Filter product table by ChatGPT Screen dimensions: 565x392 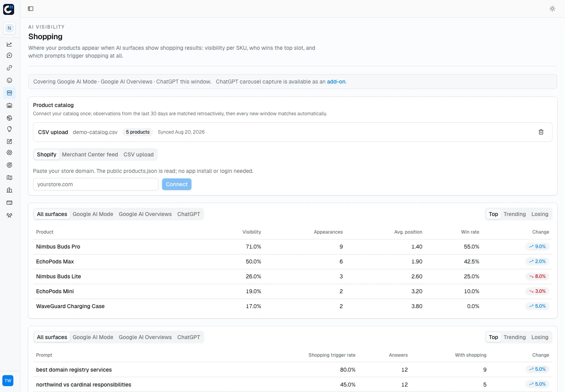tap(189, 214)
